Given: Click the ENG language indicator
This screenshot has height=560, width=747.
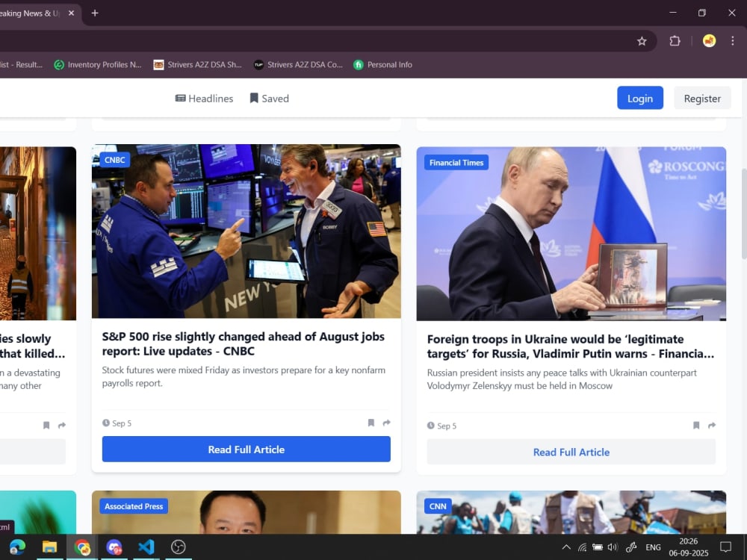Looking at the screenshot, I should [653, 547].
